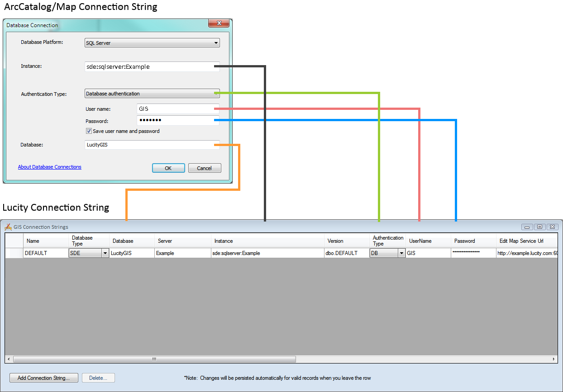The image size is (563, 392).
Task: Toggle Save user name and password checkbox
Action: 89,131
